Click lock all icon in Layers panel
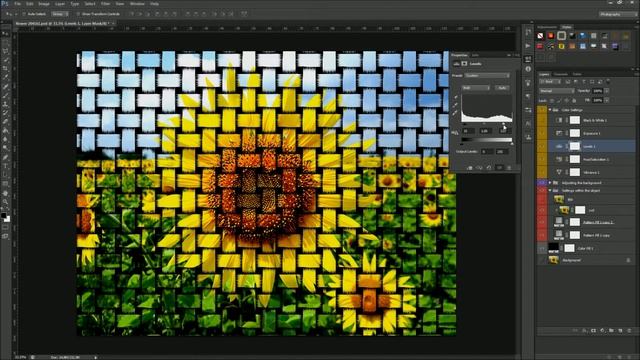 click(575, 100)
